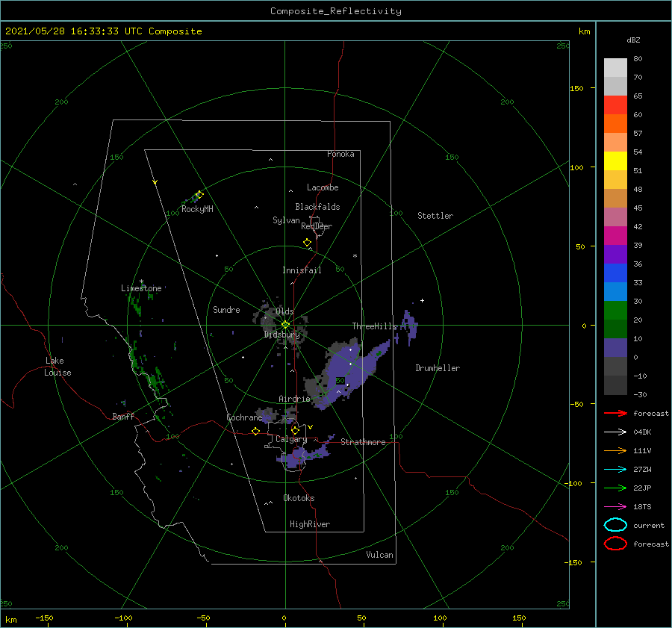Select the Cochrane label
This screenshot has width=672, height=628.
coord(244,417)
